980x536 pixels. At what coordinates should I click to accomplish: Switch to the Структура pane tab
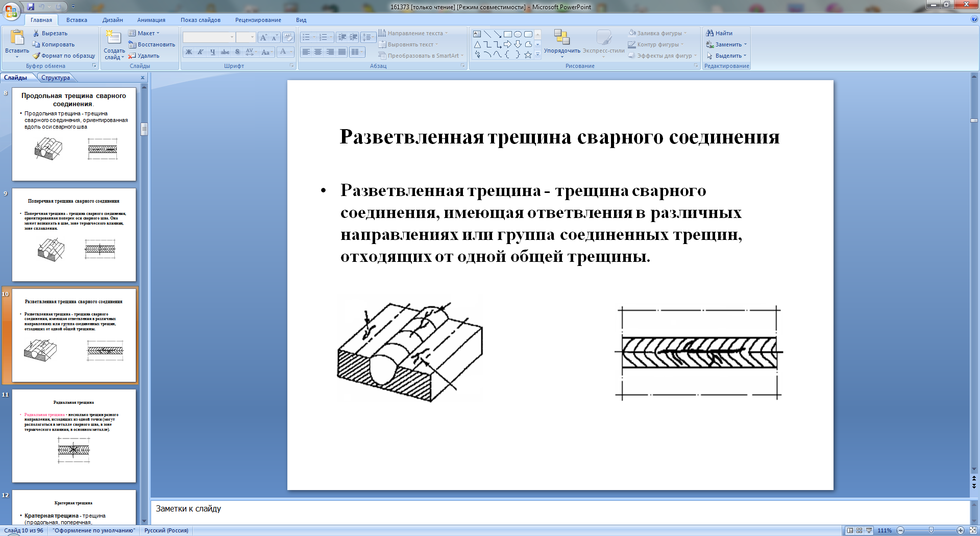point(56,78)
